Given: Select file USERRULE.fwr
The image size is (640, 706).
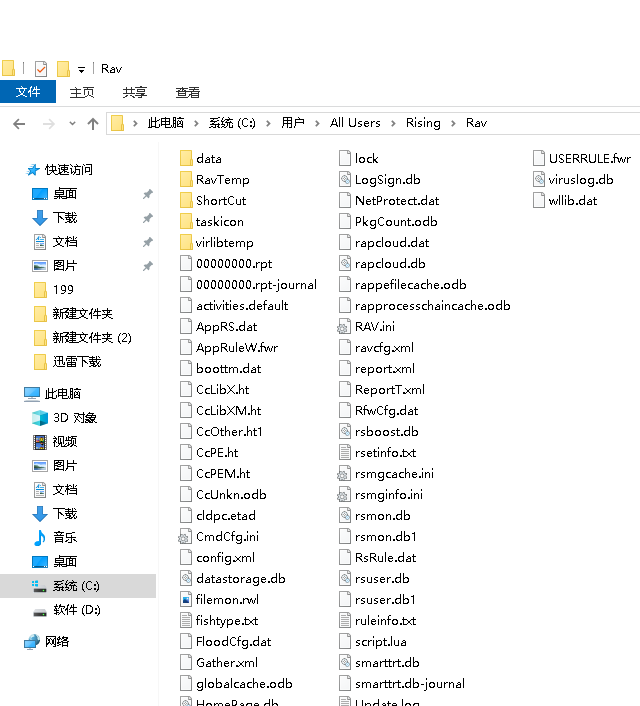Looking at the screenshot, I should (582, 158).
